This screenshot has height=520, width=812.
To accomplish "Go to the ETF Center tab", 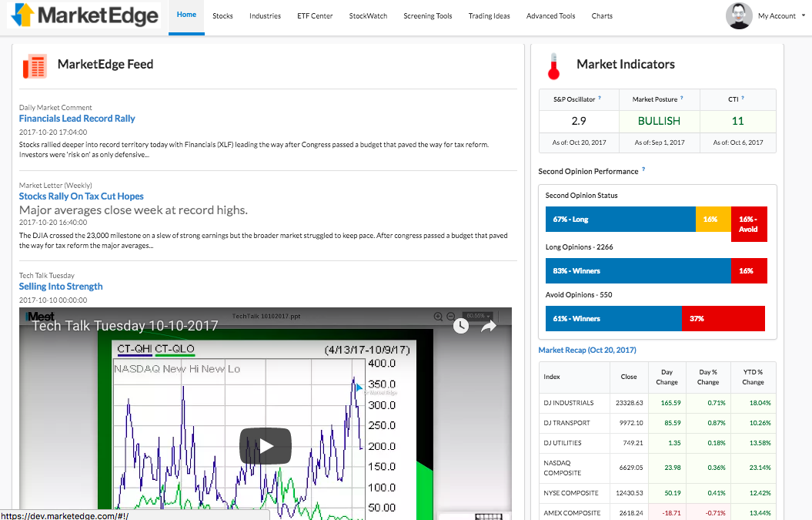I will [315, 16].
